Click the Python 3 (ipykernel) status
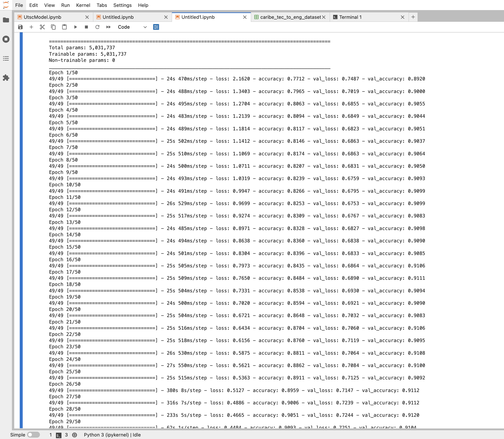 pos(106,435)
